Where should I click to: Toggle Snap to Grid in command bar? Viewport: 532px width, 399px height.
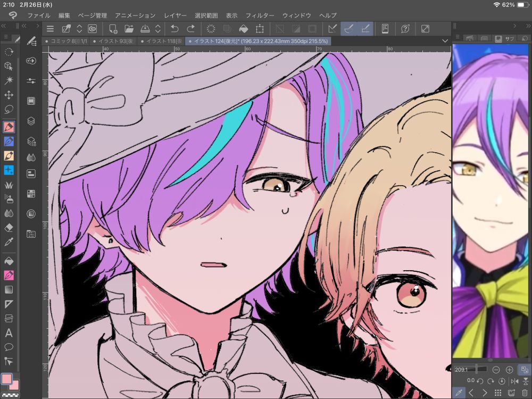point(365,29)
